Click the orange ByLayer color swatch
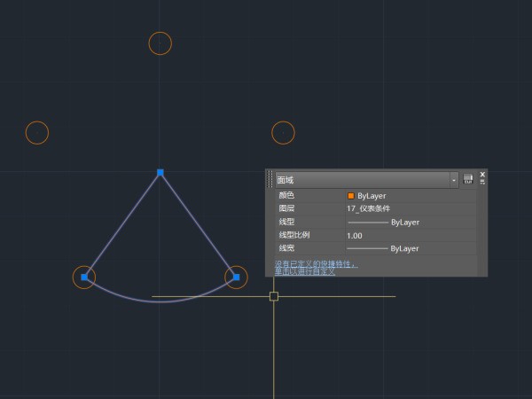This screenshot has height=399, width=532. (351, 196)
